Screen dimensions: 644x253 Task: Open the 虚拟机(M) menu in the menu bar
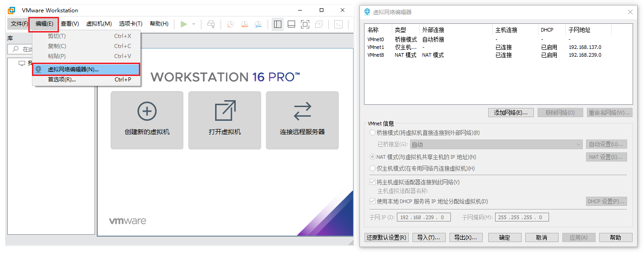point(99,24)
